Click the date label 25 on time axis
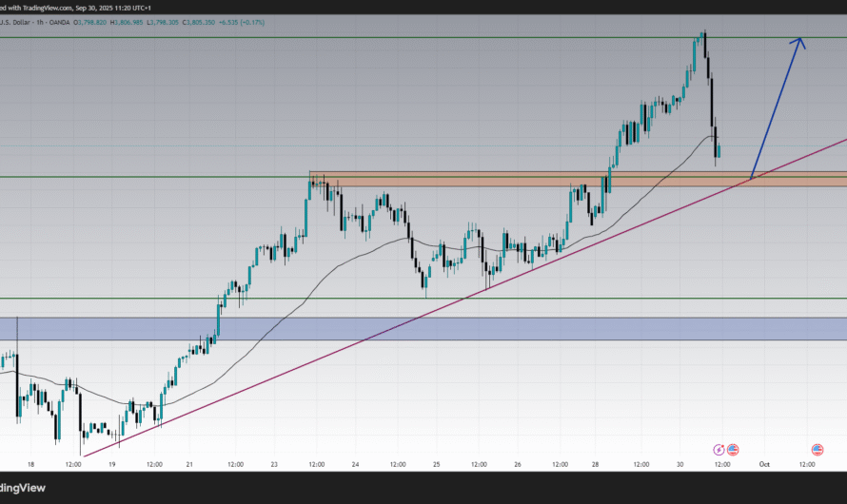 coord(437,465)
